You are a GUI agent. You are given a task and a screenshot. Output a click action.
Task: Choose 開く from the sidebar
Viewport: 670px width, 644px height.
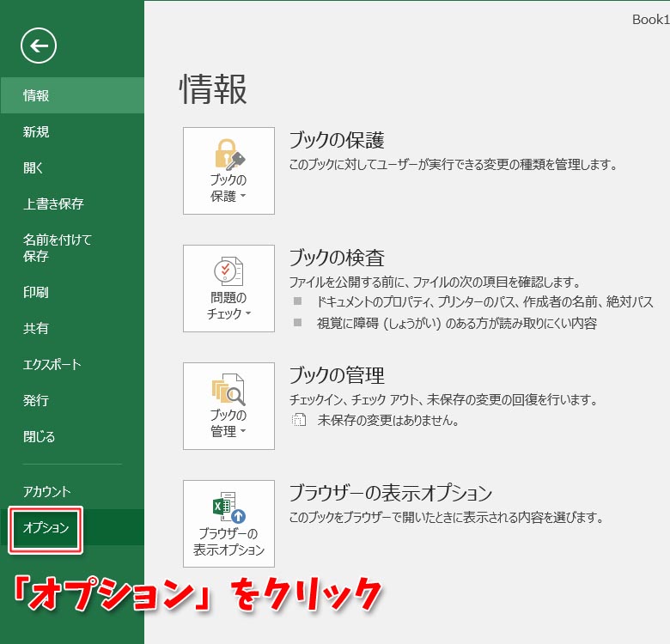coord(72,167)
